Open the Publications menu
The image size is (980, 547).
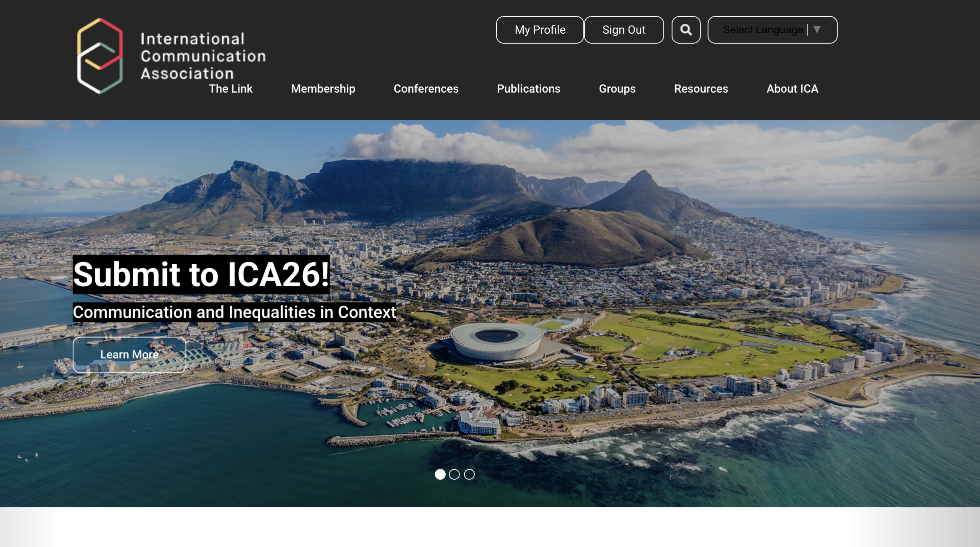click(x=528, y=88)
